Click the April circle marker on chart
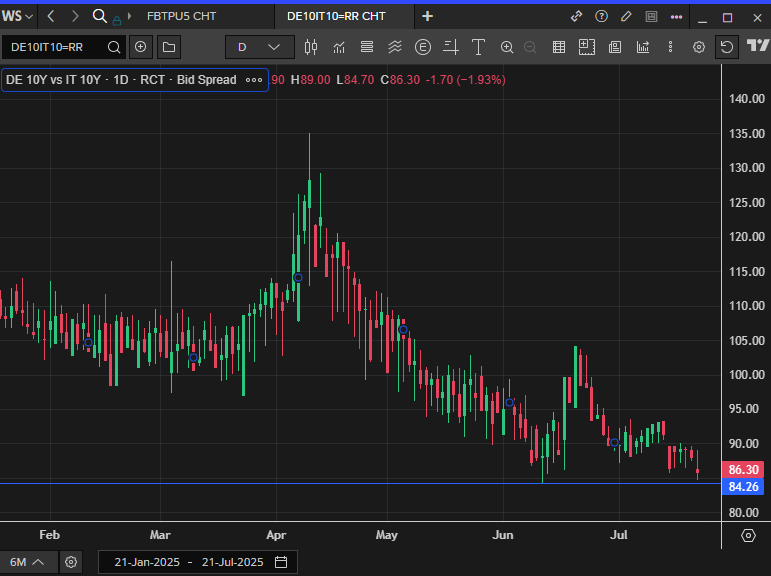 (x=298, y=277)
